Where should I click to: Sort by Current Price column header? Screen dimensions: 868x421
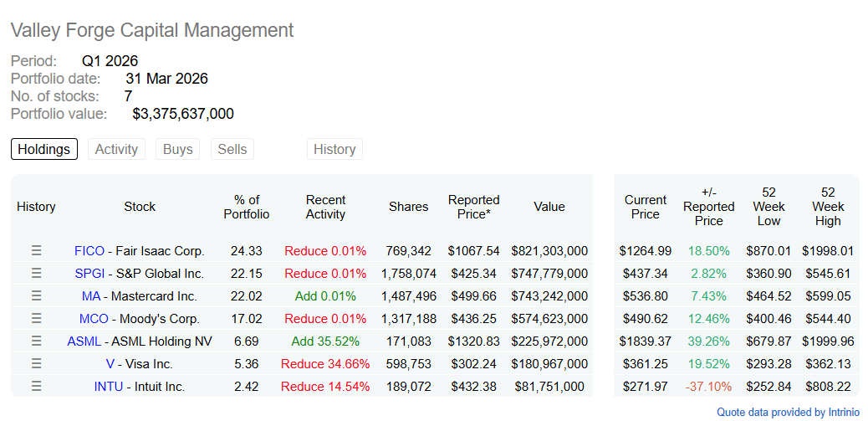(646, 207)
